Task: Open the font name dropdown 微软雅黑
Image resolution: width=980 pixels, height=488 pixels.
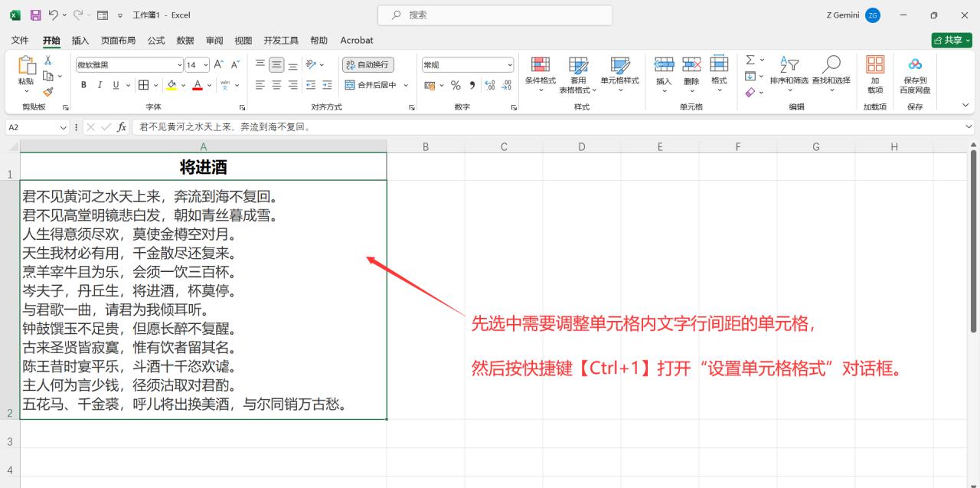Action: click(x=180, y=65)
